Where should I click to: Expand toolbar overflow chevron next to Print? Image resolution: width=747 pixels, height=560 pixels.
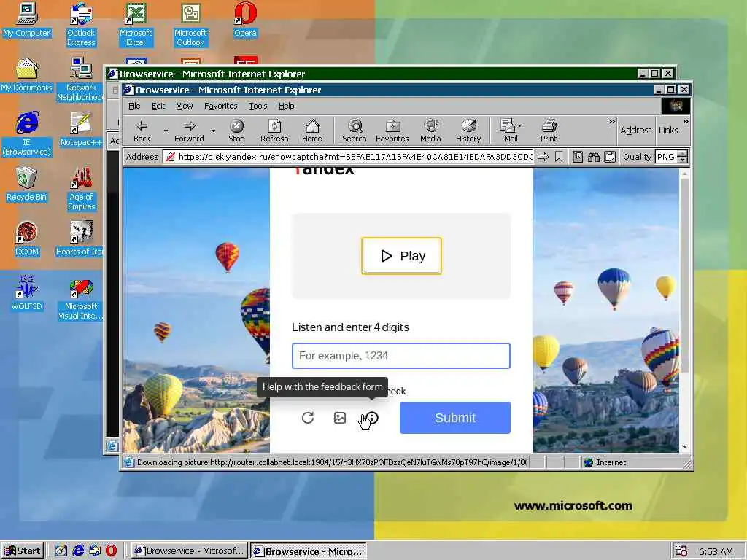(612, 122)
